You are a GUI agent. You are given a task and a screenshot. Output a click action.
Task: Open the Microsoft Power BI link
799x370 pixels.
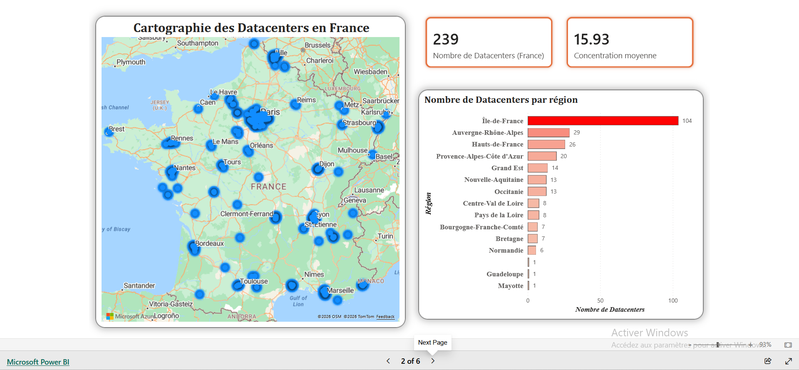[x=38, y=362]
